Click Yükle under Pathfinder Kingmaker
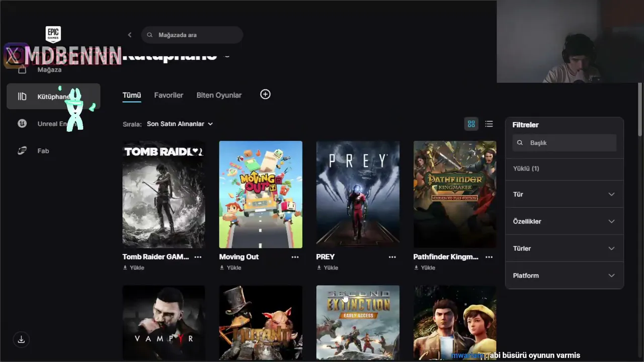This screenshot has height=362, width=644. (x=428, y=268)
